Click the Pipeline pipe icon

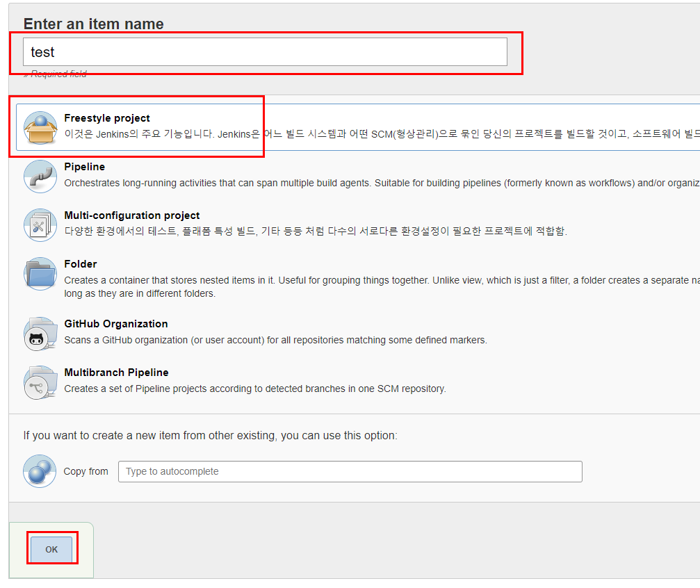[x=40, y=177]
